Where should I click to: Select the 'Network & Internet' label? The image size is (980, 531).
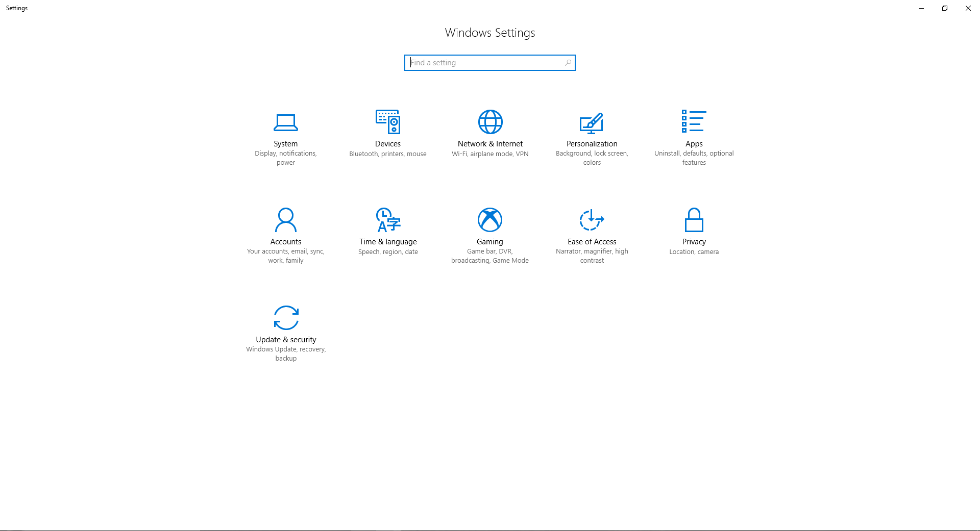click(490, 144)
